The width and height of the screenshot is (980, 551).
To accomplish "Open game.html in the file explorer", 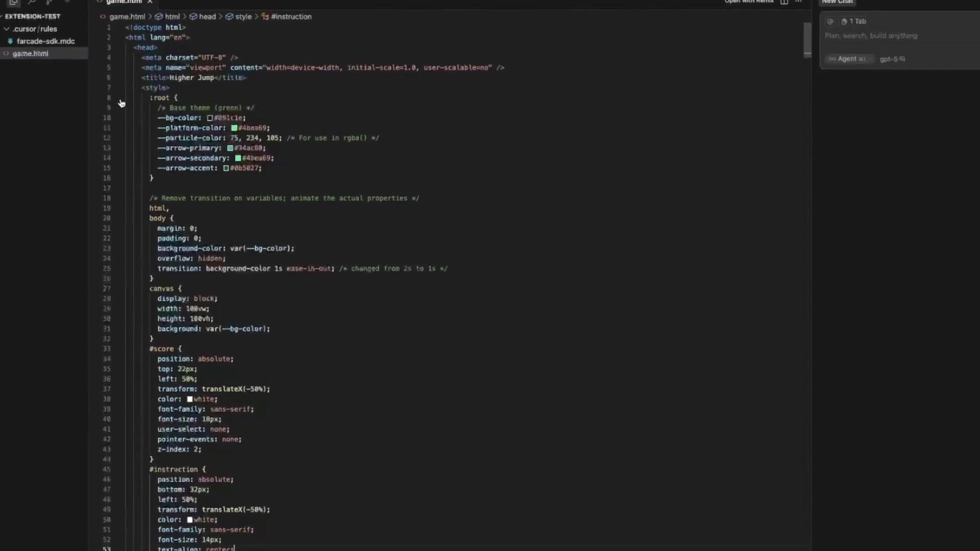I will click(30, 54).
